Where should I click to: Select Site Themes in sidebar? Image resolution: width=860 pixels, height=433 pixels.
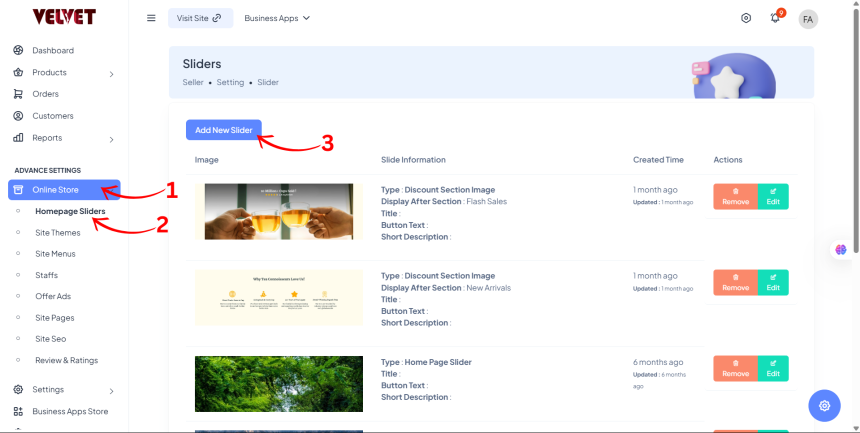coord(57,233)
